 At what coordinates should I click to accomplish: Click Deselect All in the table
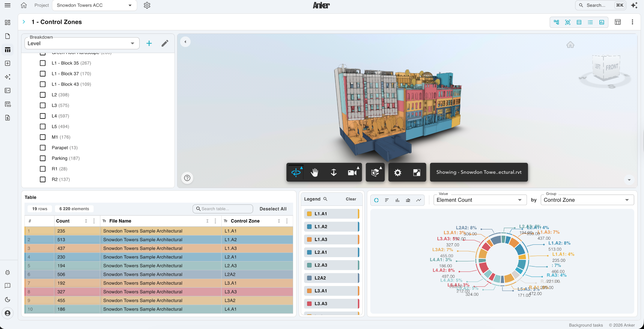273,209
